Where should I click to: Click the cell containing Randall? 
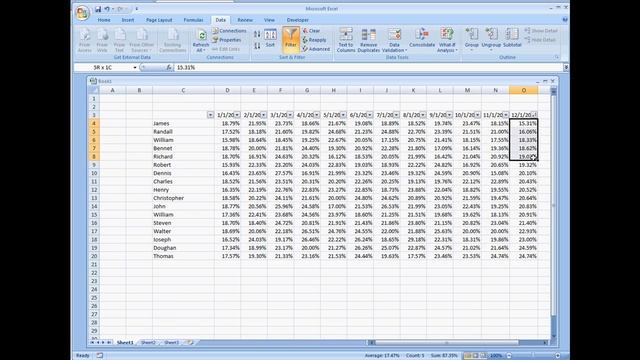(183, 132)
